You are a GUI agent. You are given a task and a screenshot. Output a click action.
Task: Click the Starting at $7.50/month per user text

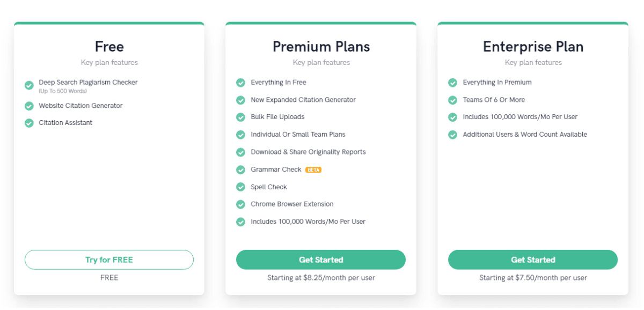pos(532,278)
